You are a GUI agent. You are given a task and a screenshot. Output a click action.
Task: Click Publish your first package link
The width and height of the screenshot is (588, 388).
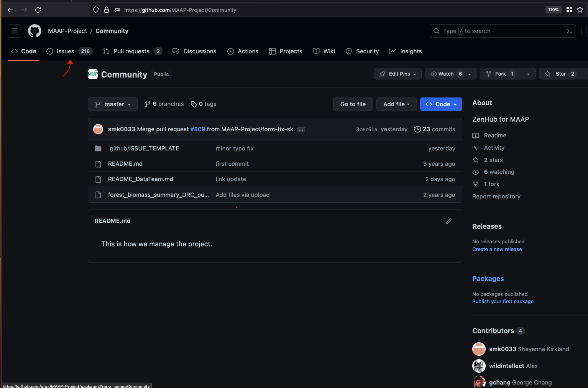point(503,302)
